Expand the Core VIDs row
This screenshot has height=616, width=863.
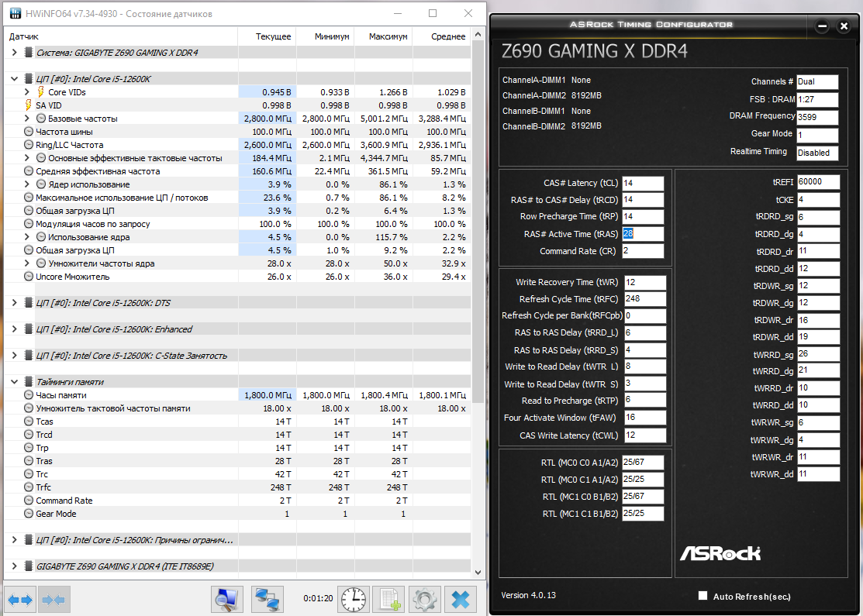27,92
